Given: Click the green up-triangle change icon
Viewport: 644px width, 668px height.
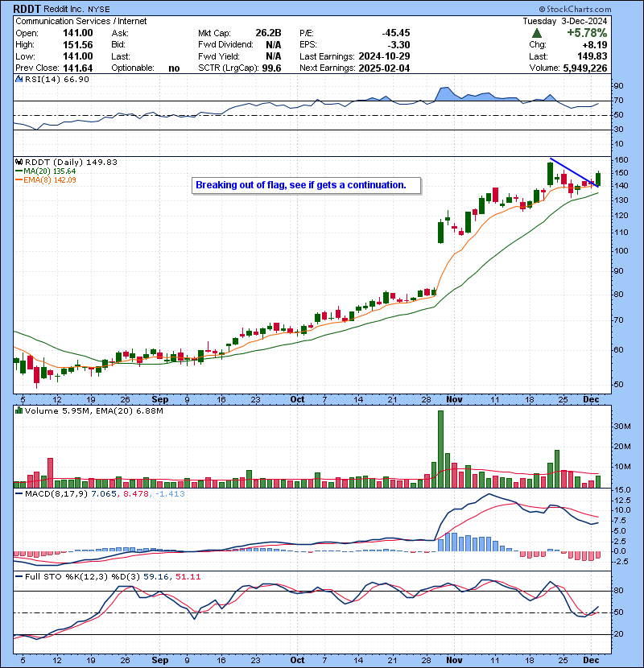Looking at the screenshot, I should pyautogui.click(x=537, y=33).
